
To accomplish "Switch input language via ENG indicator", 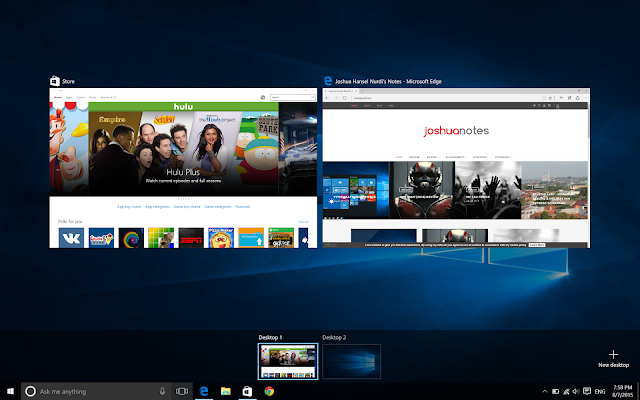I will coord(600,391).
